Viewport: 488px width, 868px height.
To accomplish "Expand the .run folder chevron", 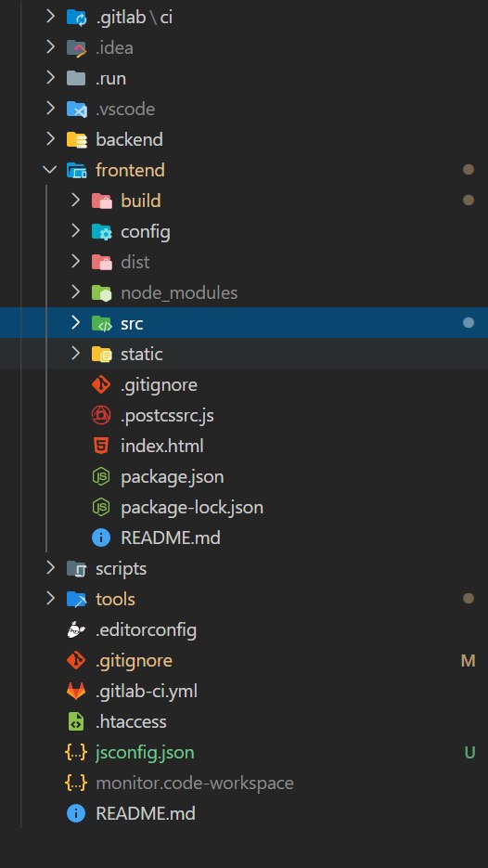I will pos(50,77).
